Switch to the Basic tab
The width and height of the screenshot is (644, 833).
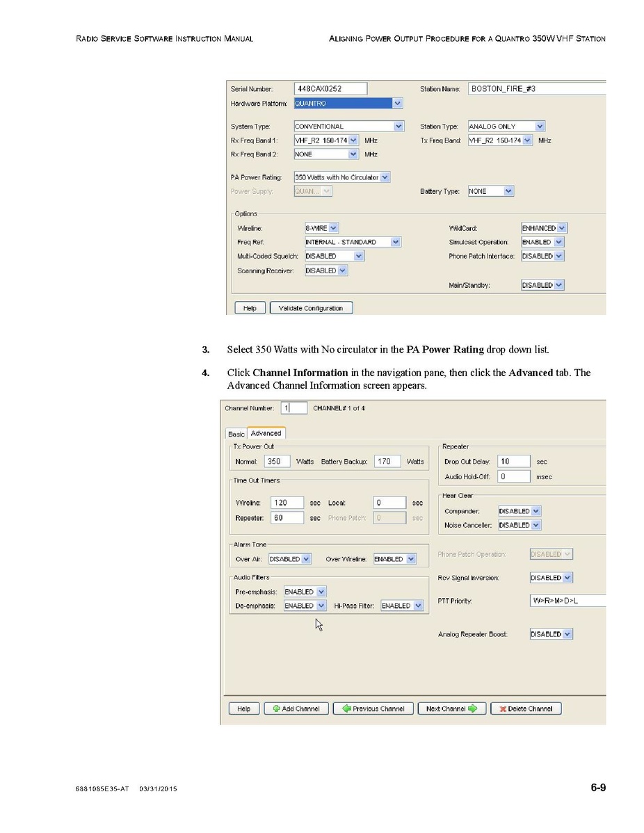point(236,434)
